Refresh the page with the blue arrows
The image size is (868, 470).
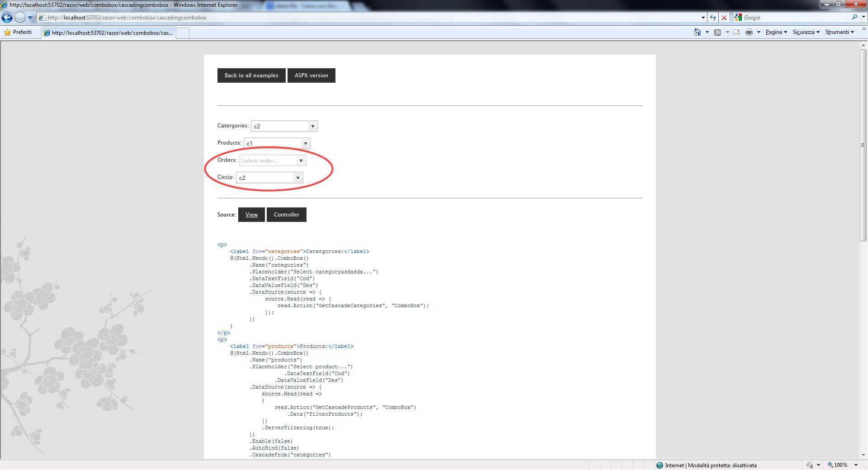pos(713,18)
